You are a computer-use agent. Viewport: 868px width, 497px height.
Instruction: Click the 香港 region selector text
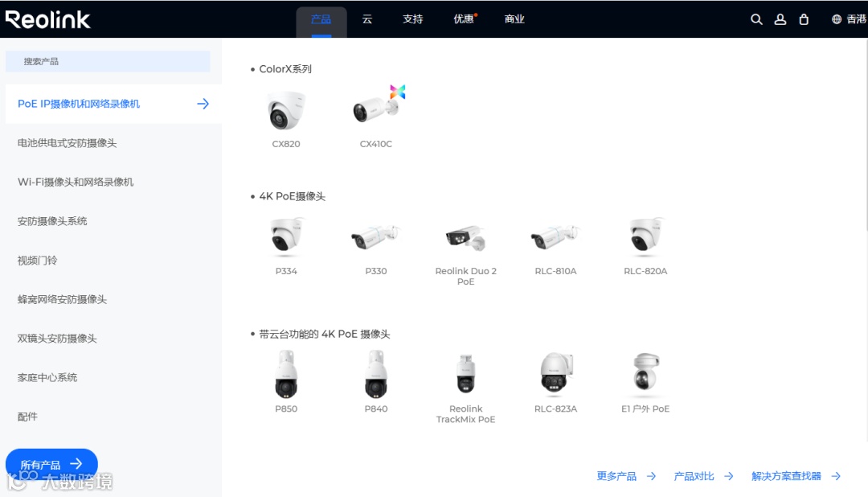coord(857,19)
